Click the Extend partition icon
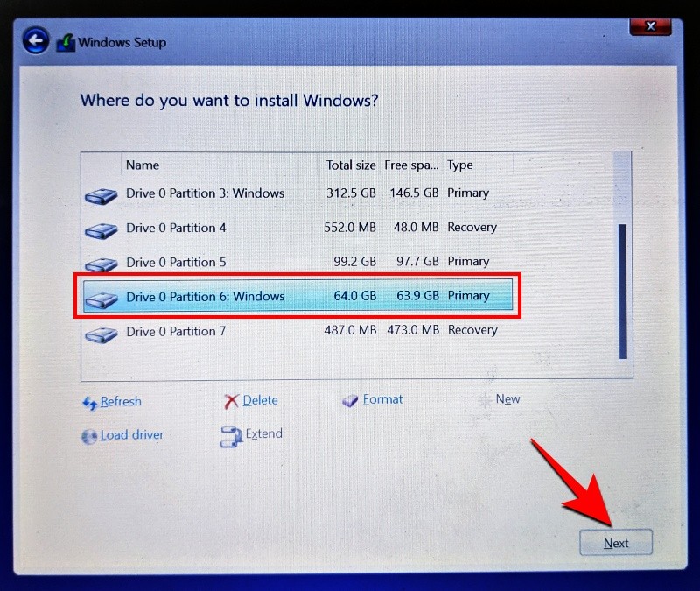 click(x=231, y=436)
